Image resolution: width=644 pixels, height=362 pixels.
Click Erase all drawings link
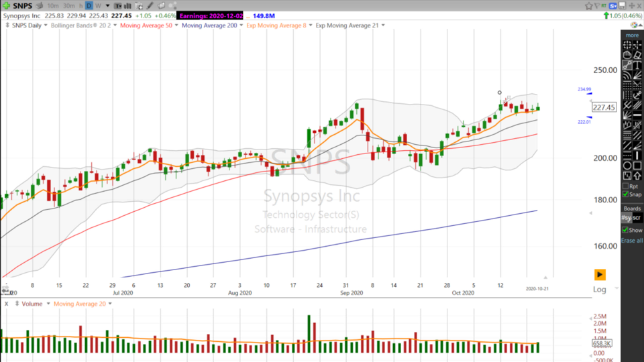pos(632,241)
